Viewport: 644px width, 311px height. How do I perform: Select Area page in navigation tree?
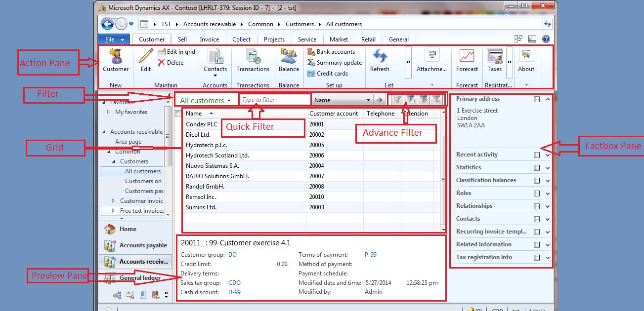128,142
